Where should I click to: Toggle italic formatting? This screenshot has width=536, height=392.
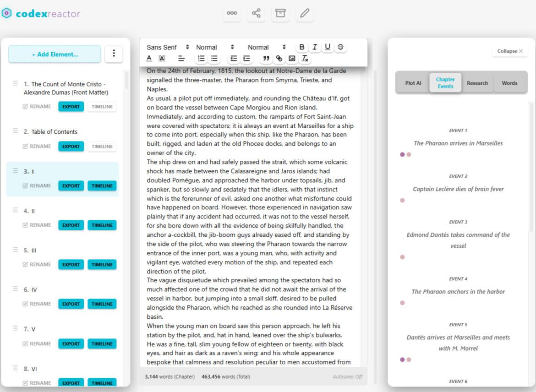click(314, 47)
